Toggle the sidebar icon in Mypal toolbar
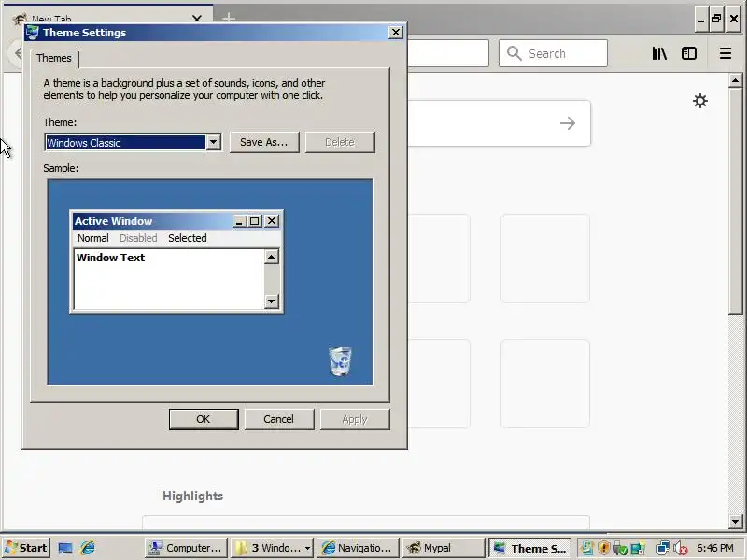 tap(689, 53)
